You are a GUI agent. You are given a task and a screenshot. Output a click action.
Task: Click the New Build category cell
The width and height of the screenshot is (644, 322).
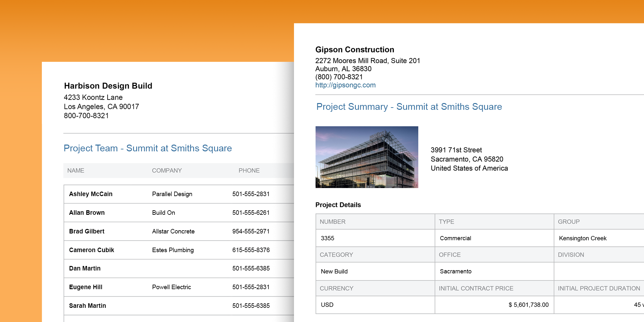coord(334,271)
